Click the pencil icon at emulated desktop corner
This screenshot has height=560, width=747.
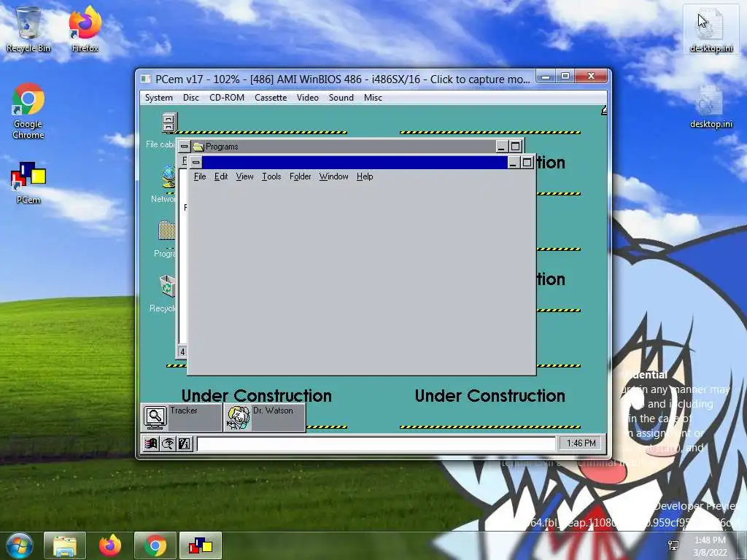click(x=604, y=111)
